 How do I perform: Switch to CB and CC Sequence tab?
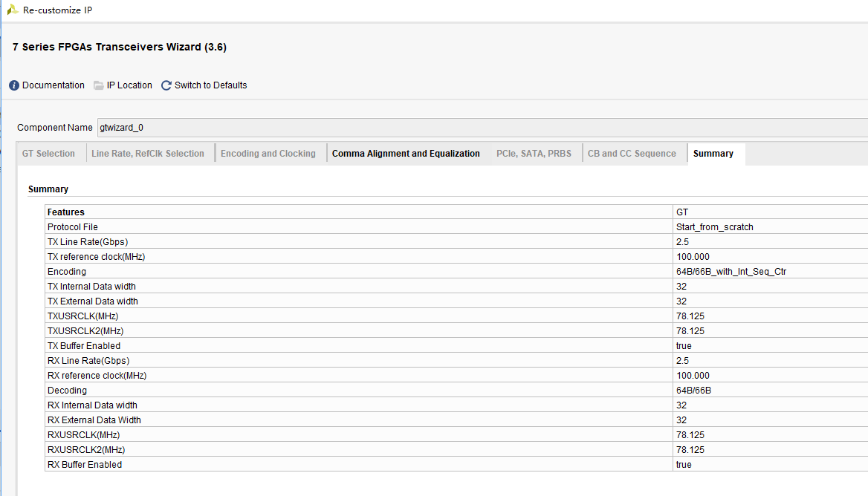[x=632, y=154]
